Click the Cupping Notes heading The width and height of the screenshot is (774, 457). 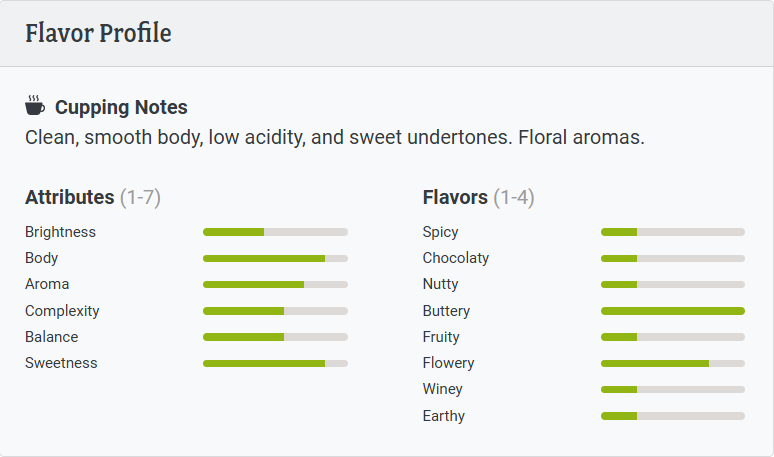coord(121,107)
